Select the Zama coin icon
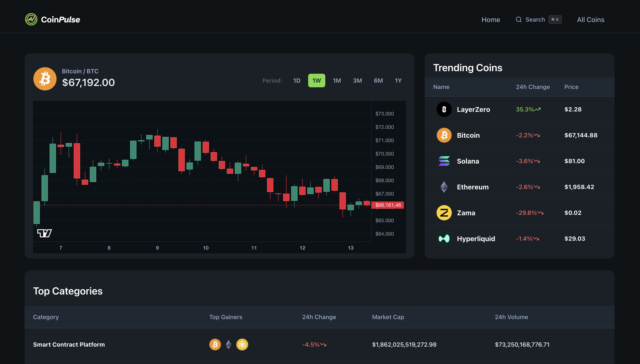 [444, 213]
